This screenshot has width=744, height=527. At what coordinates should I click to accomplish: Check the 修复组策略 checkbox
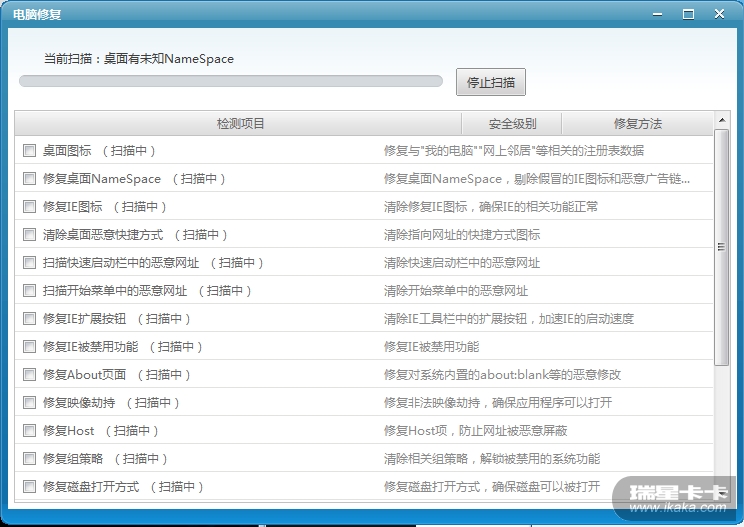pyautogui.click(x=29, y=459)
